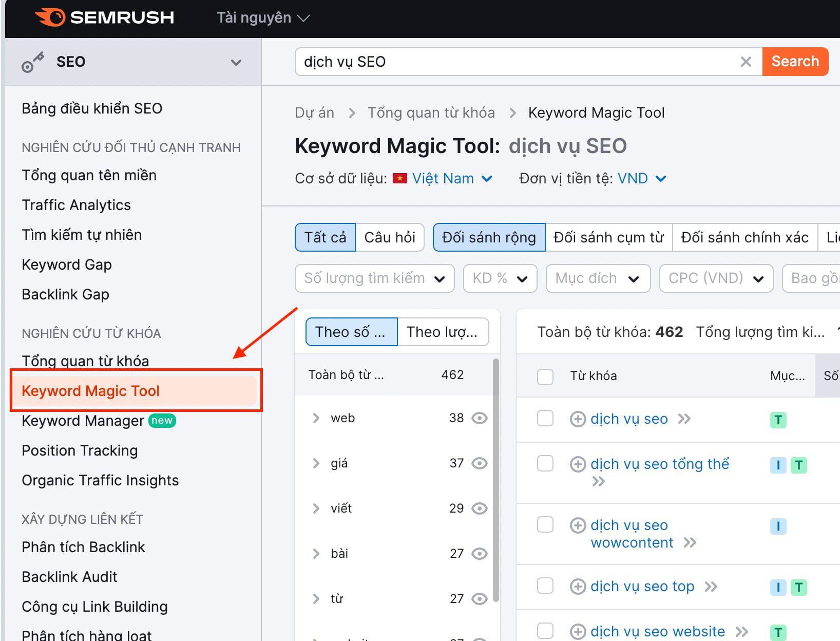The image size is (840, 641).
Task: Select the 'Câu hỏi' tab
Action: pos(390,237)
